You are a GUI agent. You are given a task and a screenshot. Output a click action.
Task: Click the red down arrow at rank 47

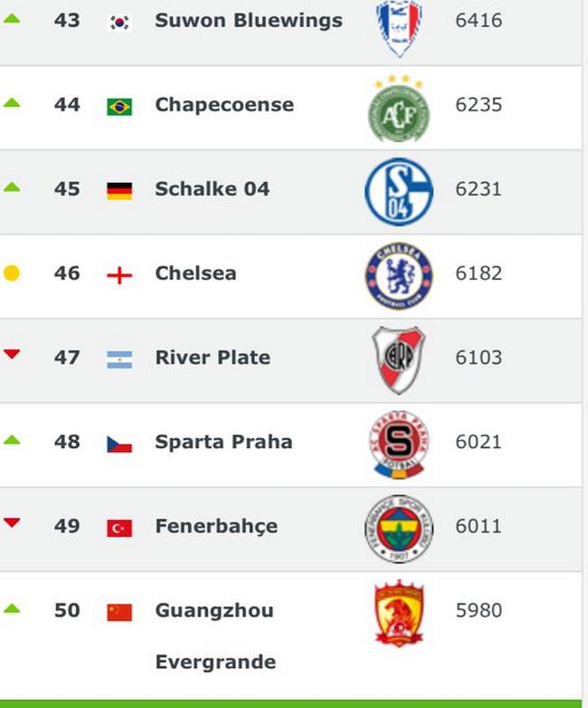[x=12, y=354]
